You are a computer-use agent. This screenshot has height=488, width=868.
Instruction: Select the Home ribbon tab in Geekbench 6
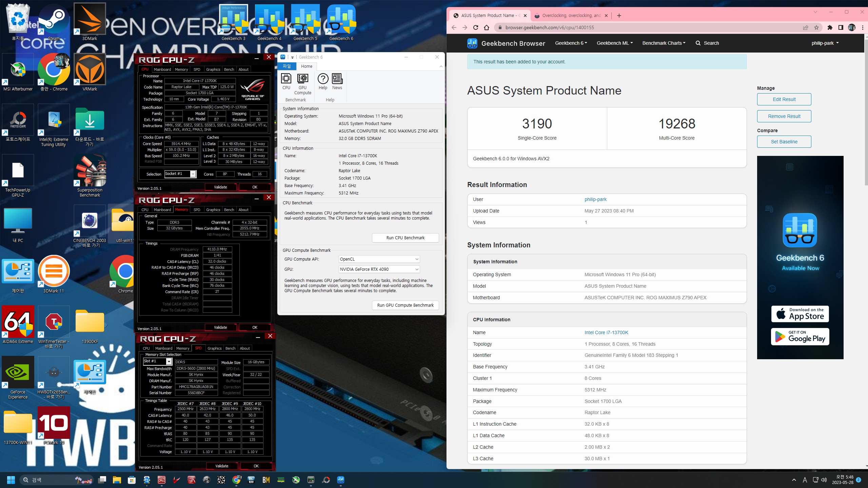pyautogui.click(x=307, y=66)
